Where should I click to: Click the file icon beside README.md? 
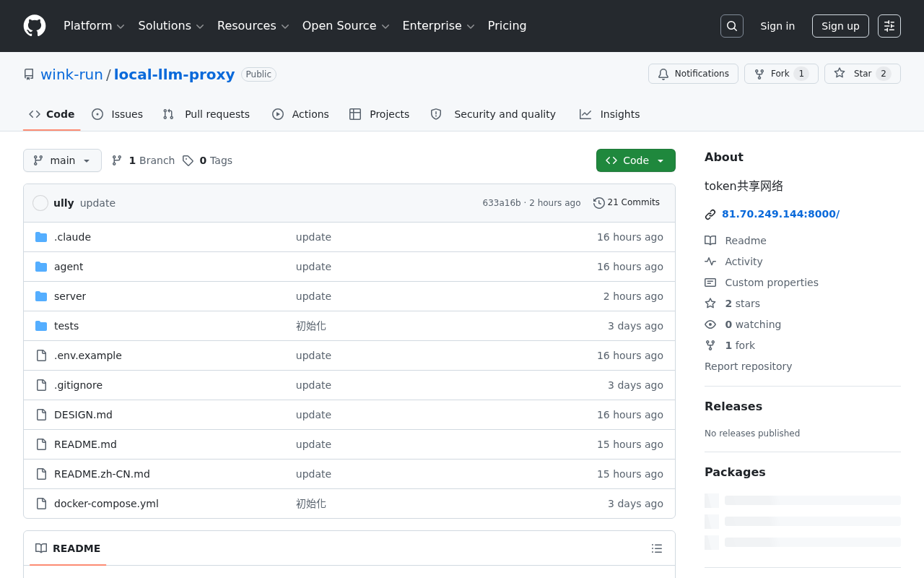click(x=41, y=444)
